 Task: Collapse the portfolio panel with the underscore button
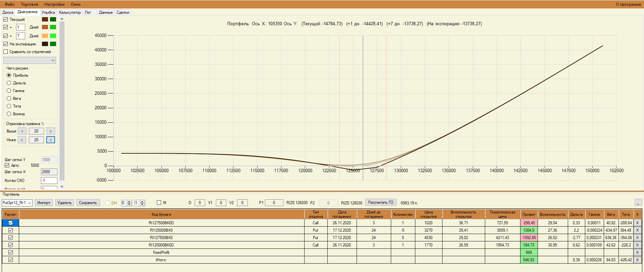click(x=638, y=202)
